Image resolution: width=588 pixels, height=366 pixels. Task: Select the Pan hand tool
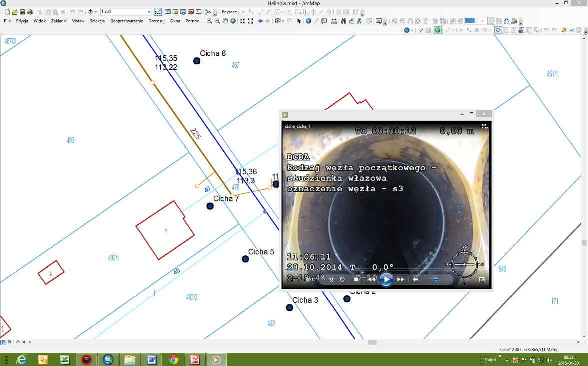pos(225,21)
